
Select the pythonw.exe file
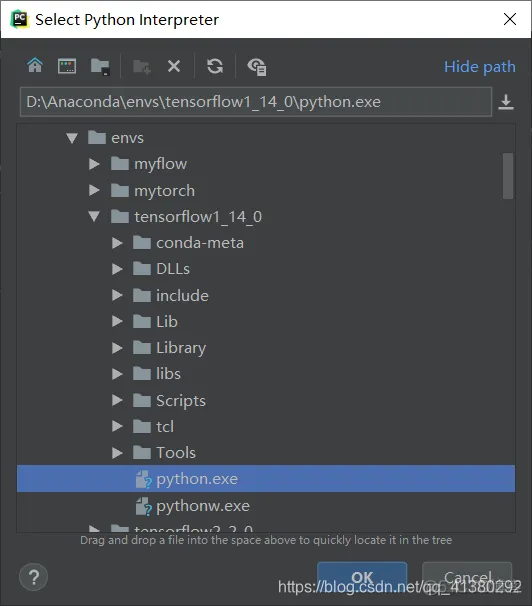[x=266, y=506]
